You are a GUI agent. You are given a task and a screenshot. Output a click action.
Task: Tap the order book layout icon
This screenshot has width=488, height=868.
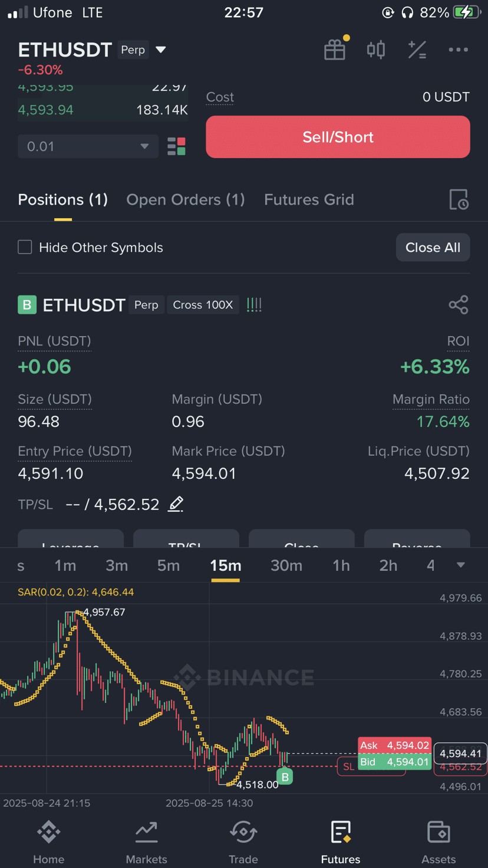tap(176, 146)
